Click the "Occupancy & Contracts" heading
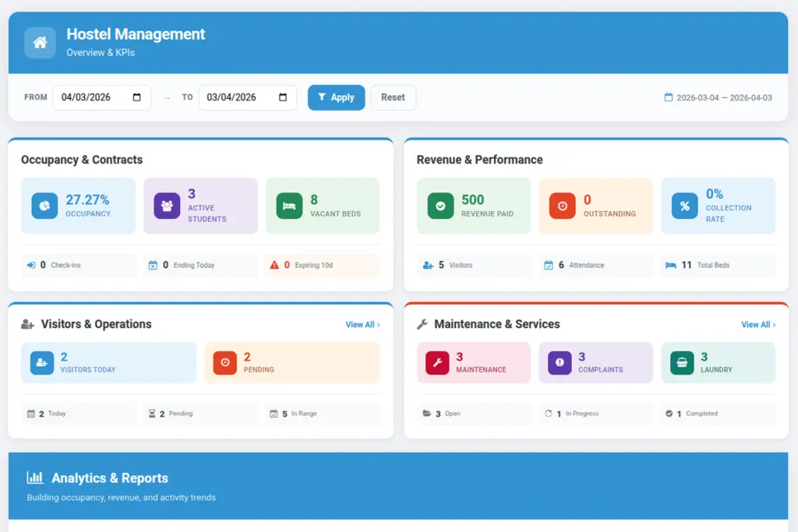The height and width of the screenshot is (532, 798). pyautogui.click(x=81, y=160)
